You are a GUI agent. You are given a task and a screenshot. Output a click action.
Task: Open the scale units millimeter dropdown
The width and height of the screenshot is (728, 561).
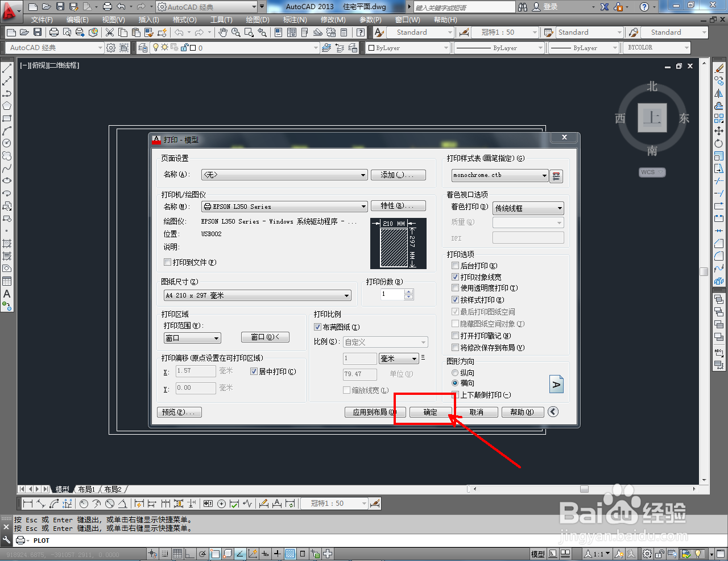[399, 358]
